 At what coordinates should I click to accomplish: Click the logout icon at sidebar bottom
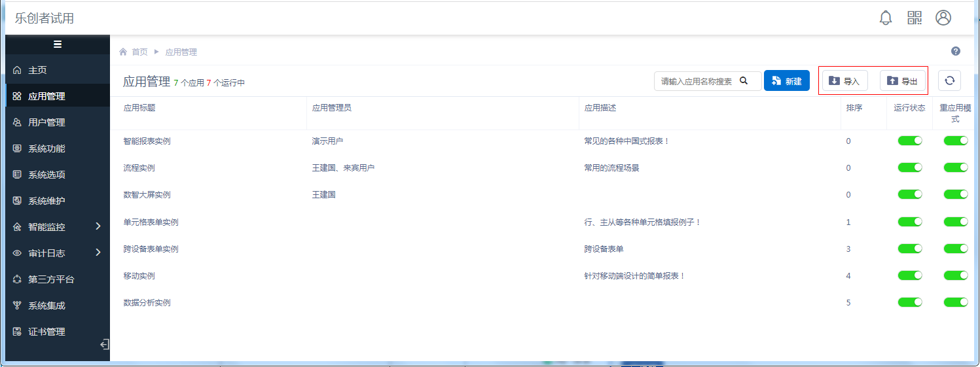point(103,345)
